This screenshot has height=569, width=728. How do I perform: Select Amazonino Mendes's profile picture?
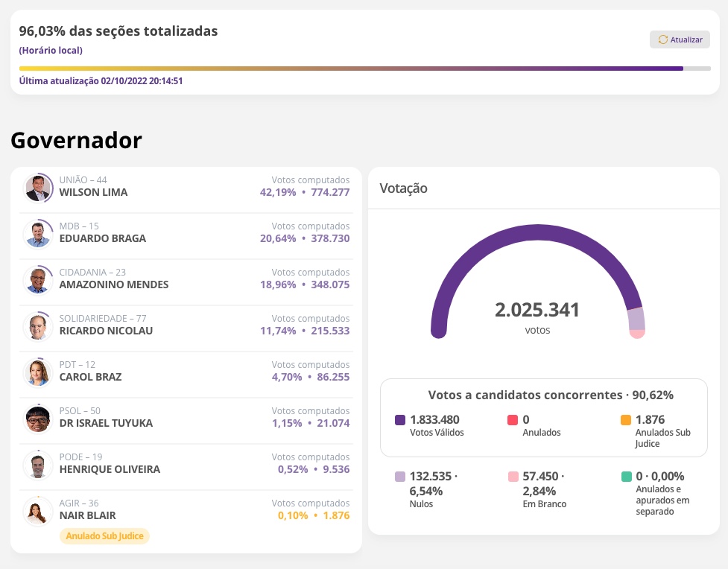click(x=37, y=280)
